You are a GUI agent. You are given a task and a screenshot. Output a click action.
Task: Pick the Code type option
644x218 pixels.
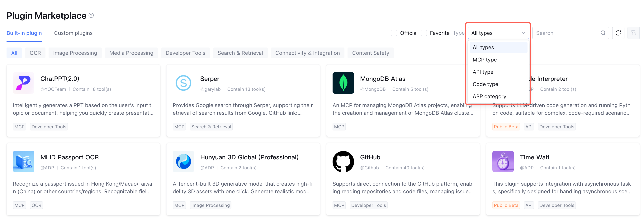point(485,84)
